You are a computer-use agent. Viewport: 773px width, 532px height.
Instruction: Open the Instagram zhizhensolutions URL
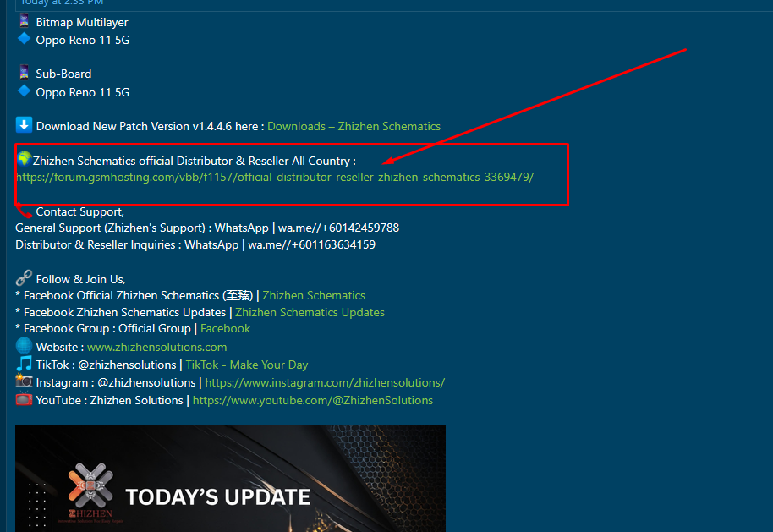pyautogui.click(x=325, y=382)
